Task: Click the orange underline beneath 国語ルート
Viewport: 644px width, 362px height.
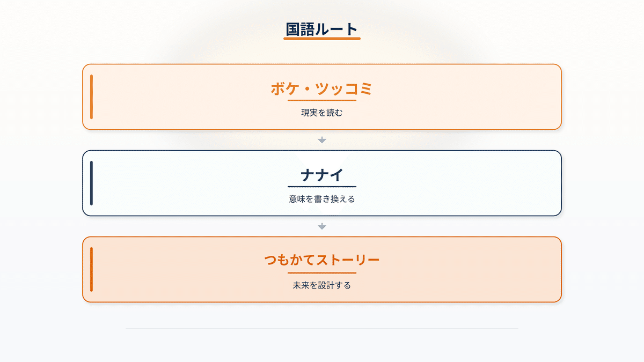Action: click(x=322, y=39)
